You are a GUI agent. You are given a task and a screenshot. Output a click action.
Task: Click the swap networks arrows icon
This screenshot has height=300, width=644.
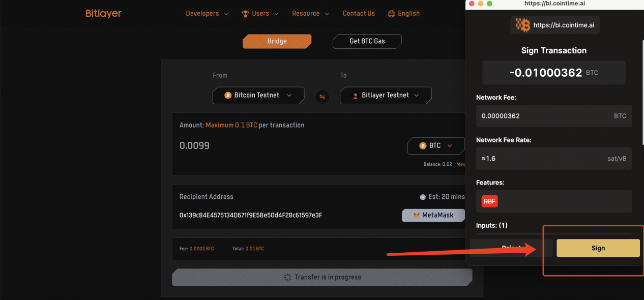322,97
